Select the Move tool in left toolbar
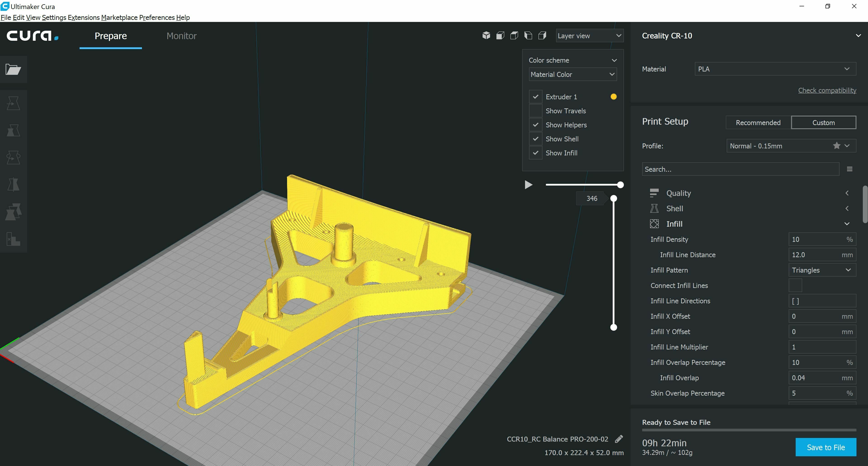The image size is (868, 466). 14,103
